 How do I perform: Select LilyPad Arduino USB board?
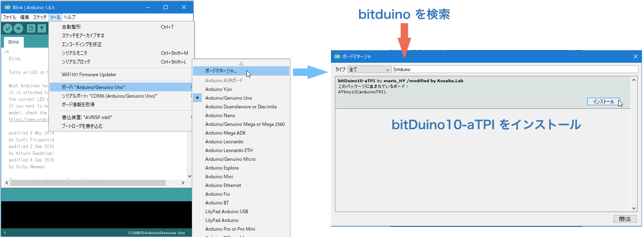241,212
